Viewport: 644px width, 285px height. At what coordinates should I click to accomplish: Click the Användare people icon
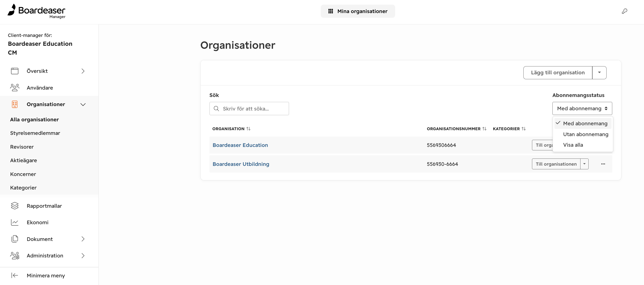pyautogui.click(x=15, y=88)
